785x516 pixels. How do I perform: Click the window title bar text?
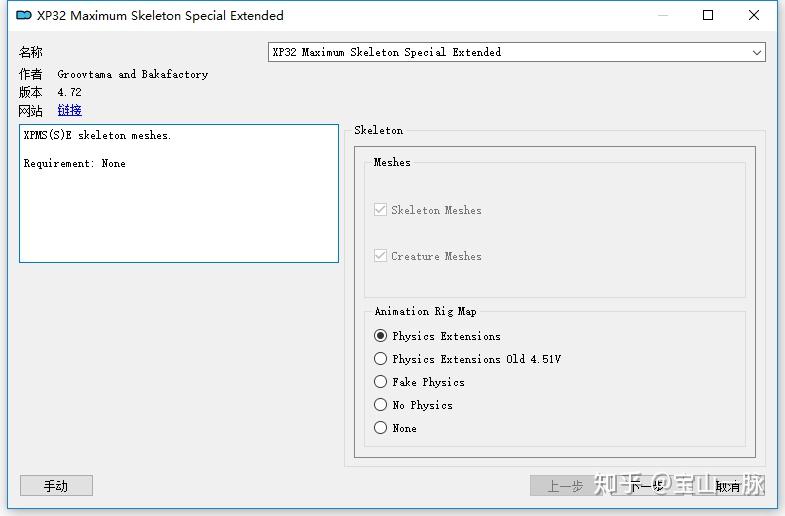[x=160, y=16]
